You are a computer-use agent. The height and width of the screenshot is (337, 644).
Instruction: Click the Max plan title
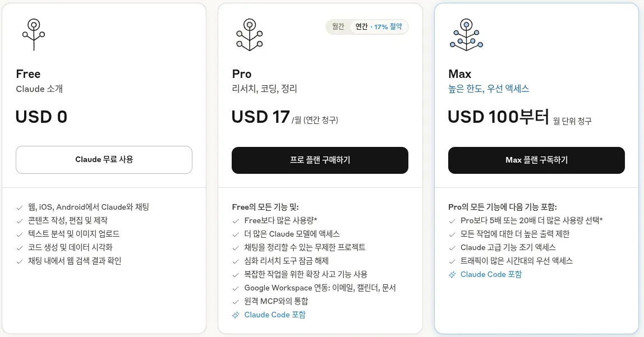tap(459, 74)
